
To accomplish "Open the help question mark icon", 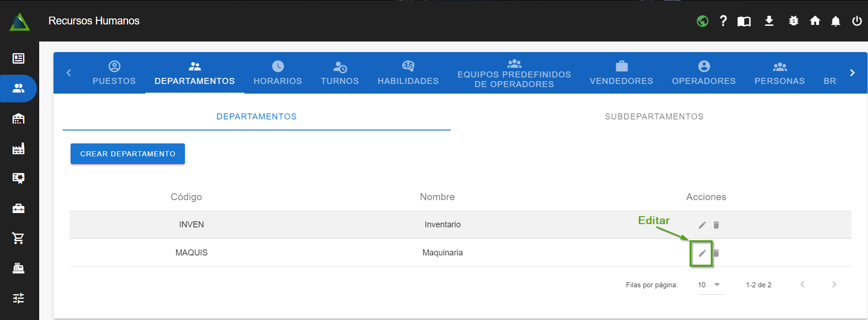I will click(x=723, y=21).
